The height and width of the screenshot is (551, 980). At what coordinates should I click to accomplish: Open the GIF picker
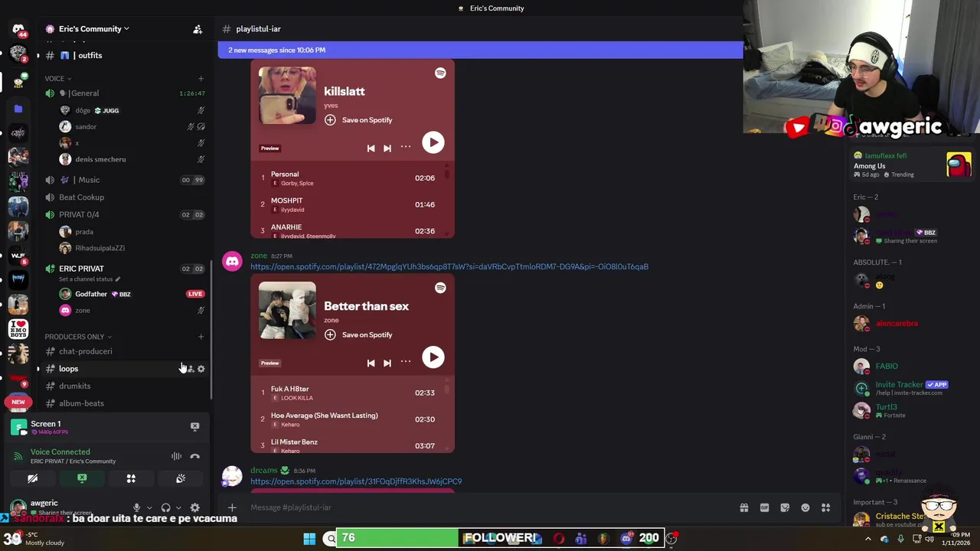pos(764,507)
